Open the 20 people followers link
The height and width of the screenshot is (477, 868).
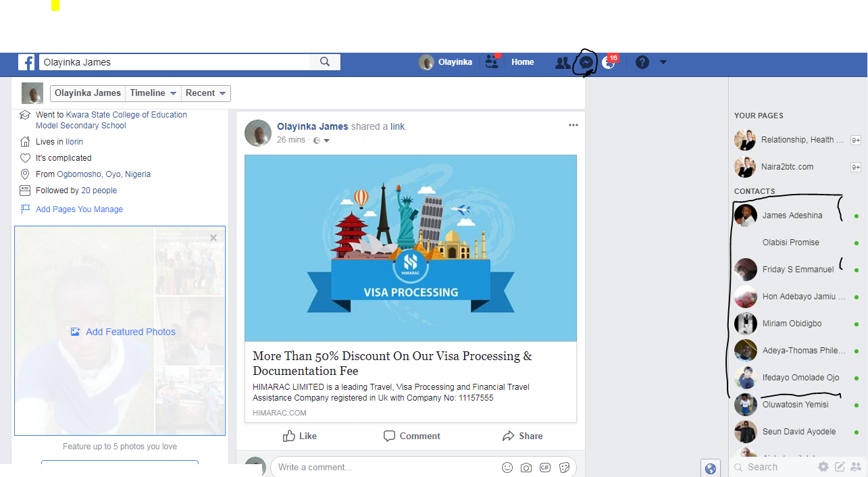[99, 191]
